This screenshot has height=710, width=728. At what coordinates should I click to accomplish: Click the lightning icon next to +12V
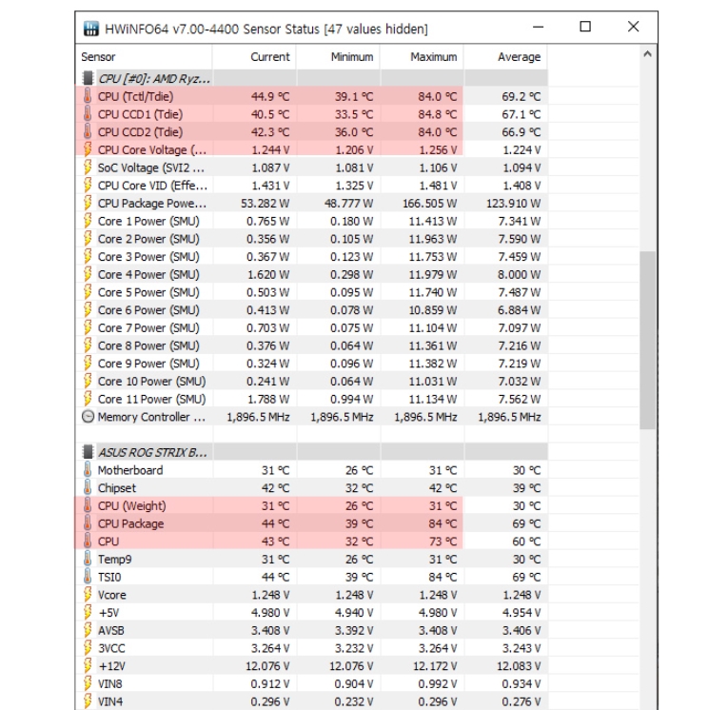88,665
